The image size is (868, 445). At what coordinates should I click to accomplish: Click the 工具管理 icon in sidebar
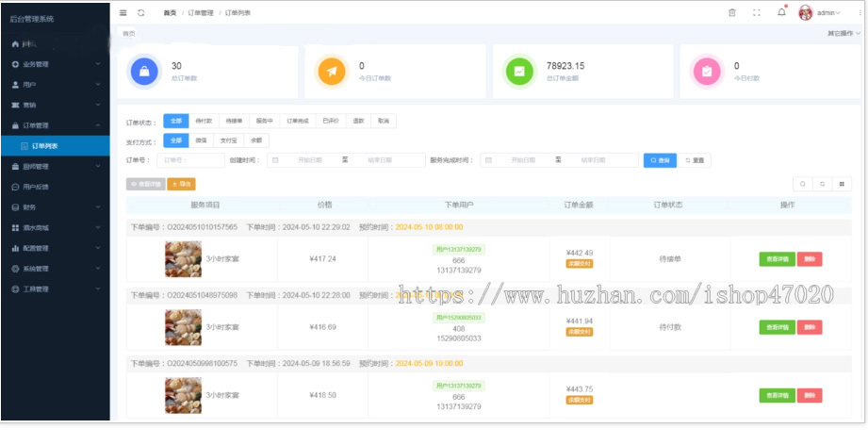(x=15, y=289)
